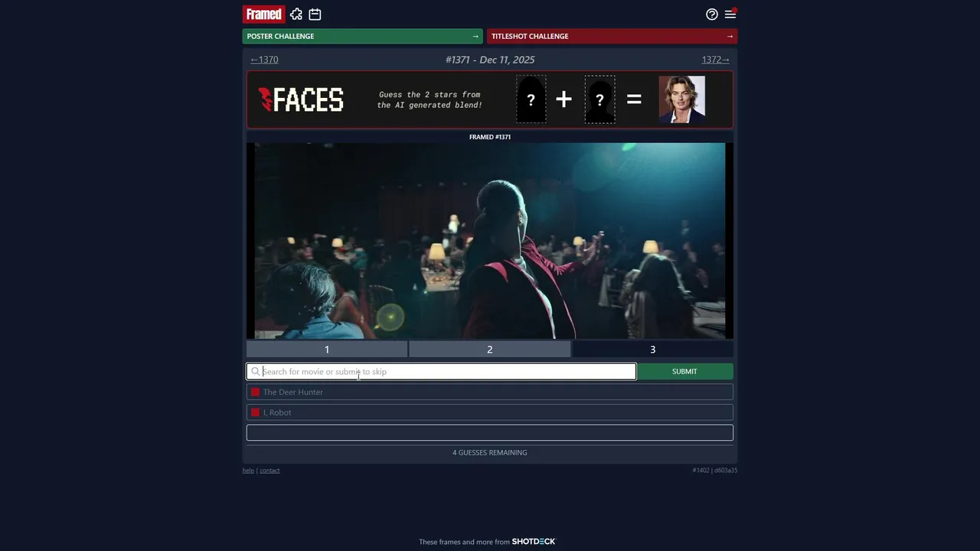This screenshot has width=980, height=551.
Task: Click the search magnifier icon
Action: 256,371
